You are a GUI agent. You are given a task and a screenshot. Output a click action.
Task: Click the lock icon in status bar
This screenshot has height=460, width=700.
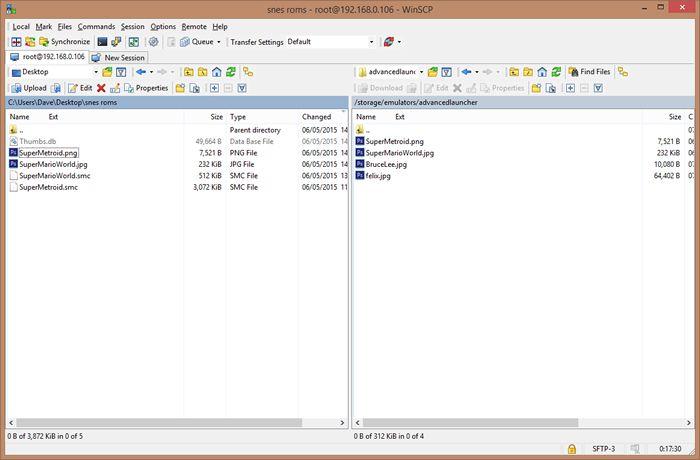click(571, 449)
